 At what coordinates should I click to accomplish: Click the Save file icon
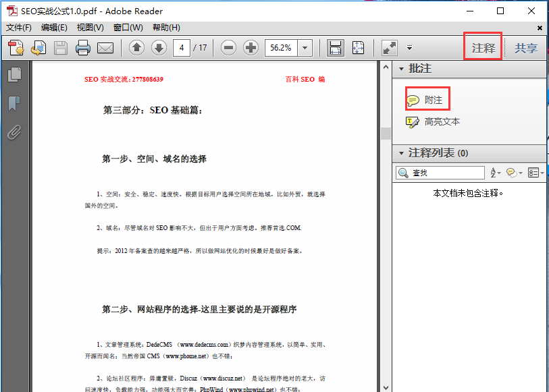(60, 48)
